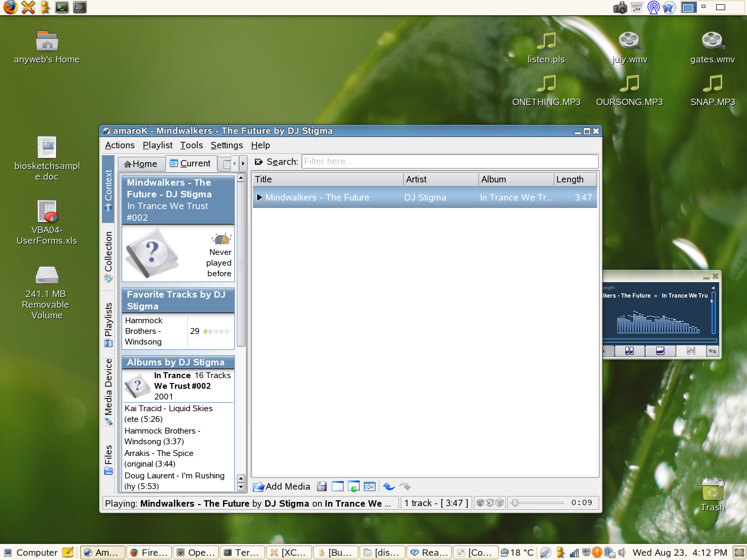The width and height of the screenshot is (747, 560).
Task: Switch to the Current context tab
Action: point(190,164)
